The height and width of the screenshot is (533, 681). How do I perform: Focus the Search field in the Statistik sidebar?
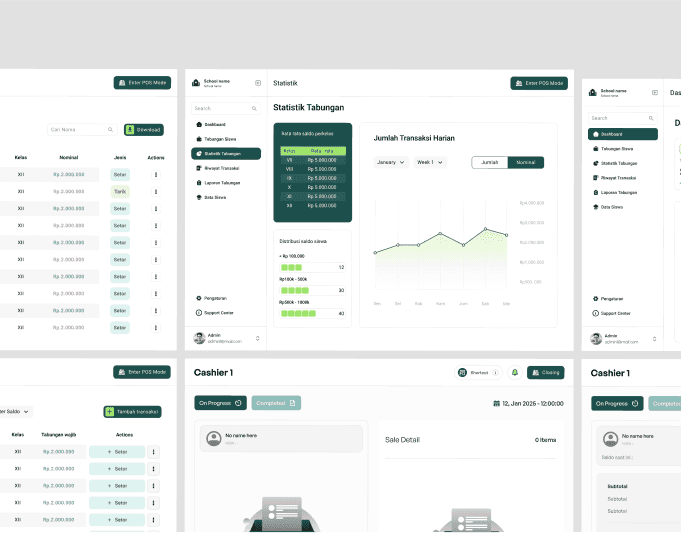click(226, 109)
